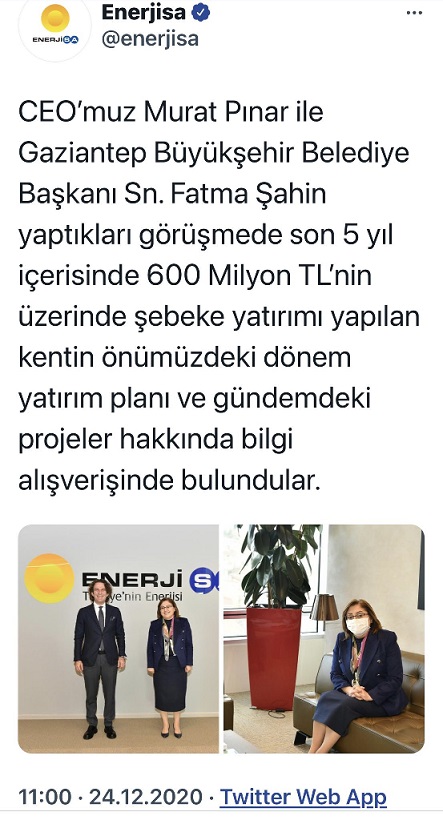The width and height of the screenshot is (443, 820).
Task: Click the 600 Milyon TL'nin text
Action: coord(259,275)
